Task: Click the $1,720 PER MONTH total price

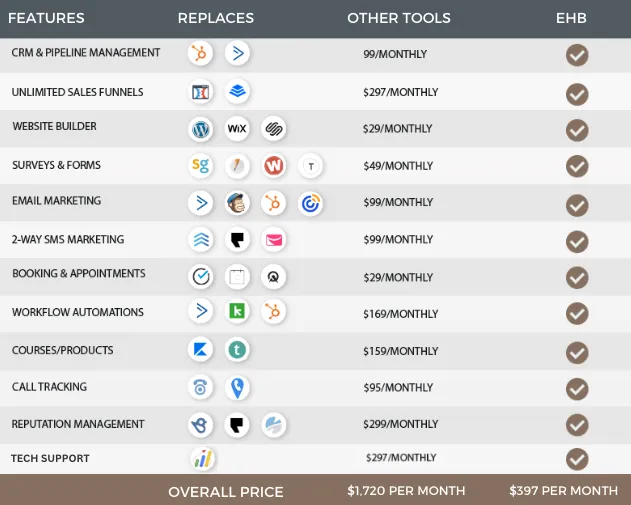Action: pos(406,491)
